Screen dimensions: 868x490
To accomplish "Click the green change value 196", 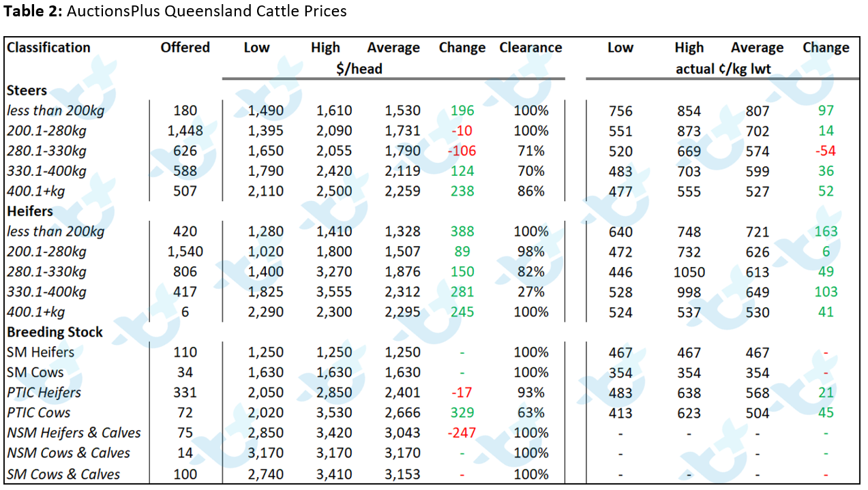I will pos(462,110).
